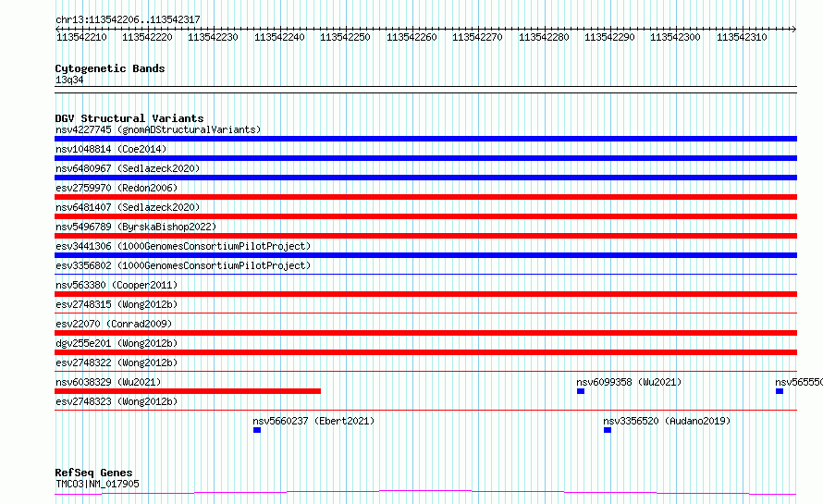
Task: Click ruler position 113542280
Action: [x=544, y=37]
